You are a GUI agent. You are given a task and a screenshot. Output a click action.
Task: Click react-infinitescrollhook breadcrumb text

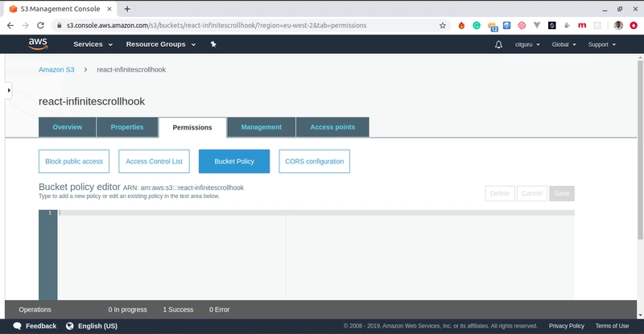[x=131, y=69]
